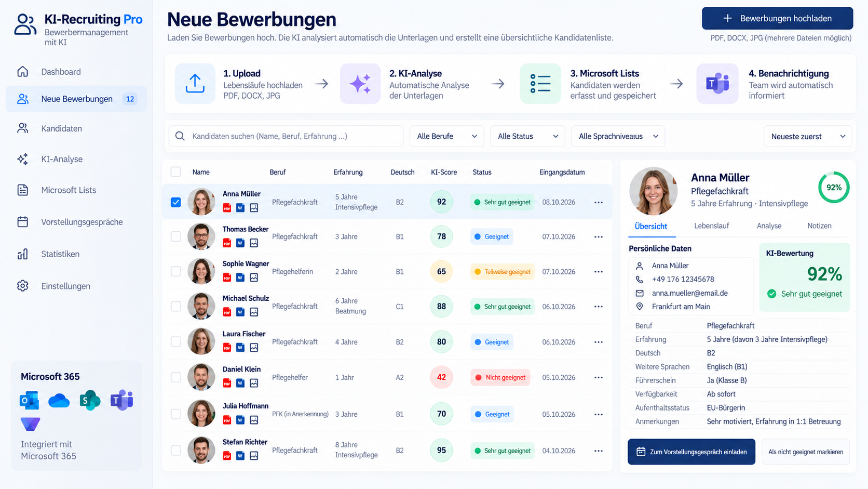868x489 pixels.
Task: Click the 92% circular score indicator
Action: 834,188
